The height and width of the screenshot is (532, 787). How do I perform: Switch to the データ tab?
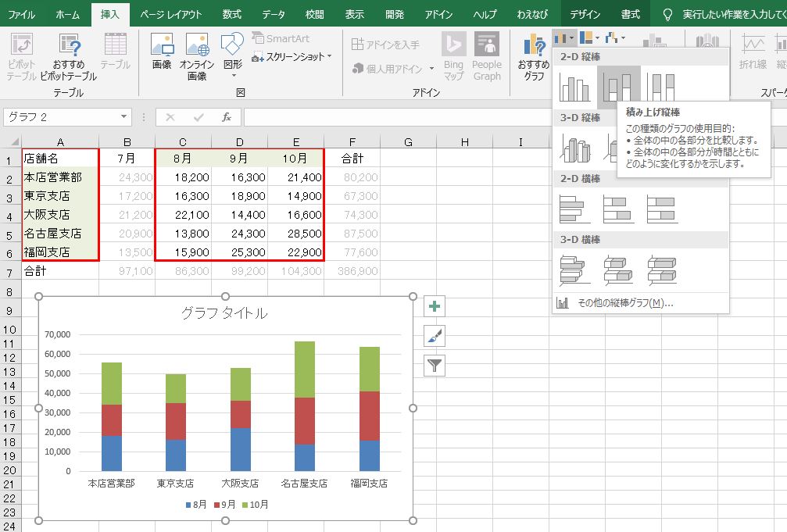pos(274,14)
